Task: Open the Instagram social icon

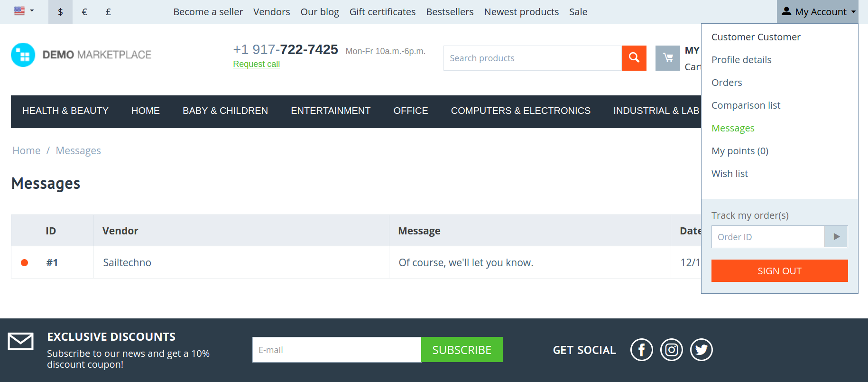Action: pyautogui.click(x=671, y=350)
